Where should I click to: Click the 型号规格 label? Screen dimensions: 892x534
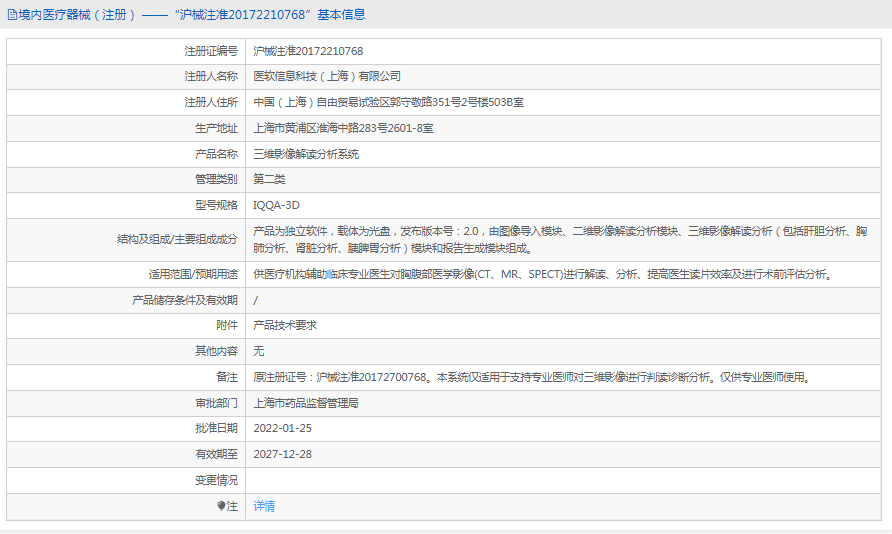216,205
